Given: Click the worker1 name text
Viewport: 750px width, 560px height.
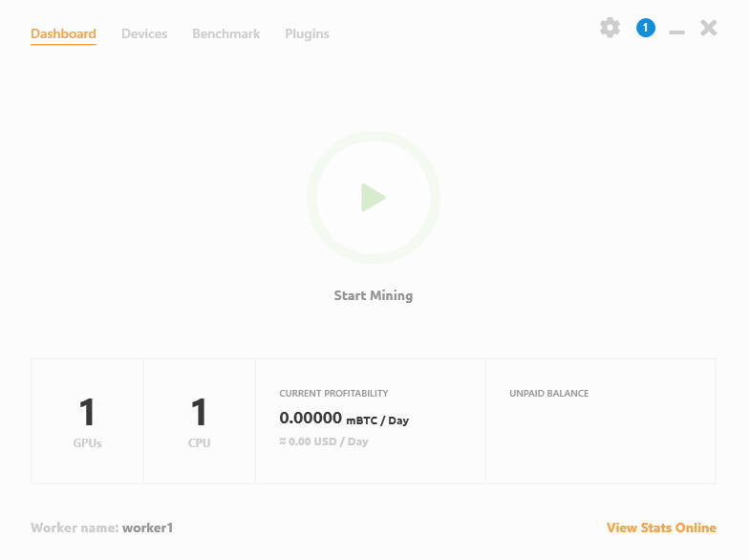Looking at the screenshot, I should [147, 528].
